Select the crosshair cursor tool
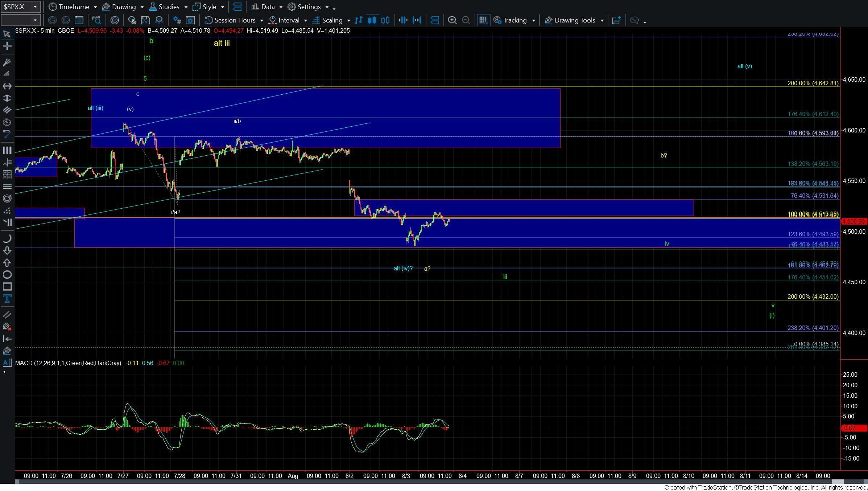The image size is (868, 491). point(7,46)
